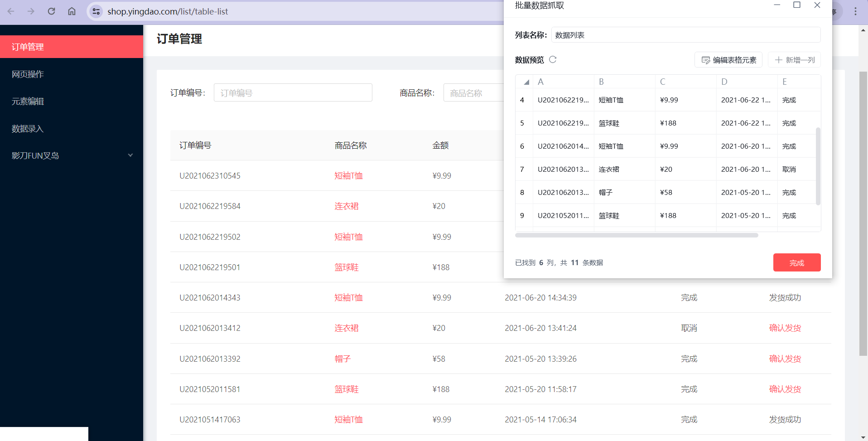Expand the 影刀FUN叉岛 sidebar menu
This screenshot has width=868, height=441.
[x=72, y=155]
